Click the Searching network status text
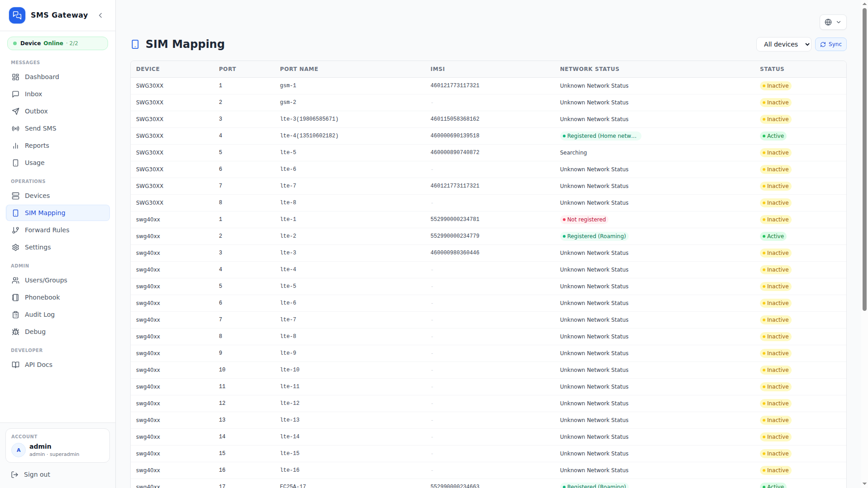The image size is (868, 488). point(573,153)
